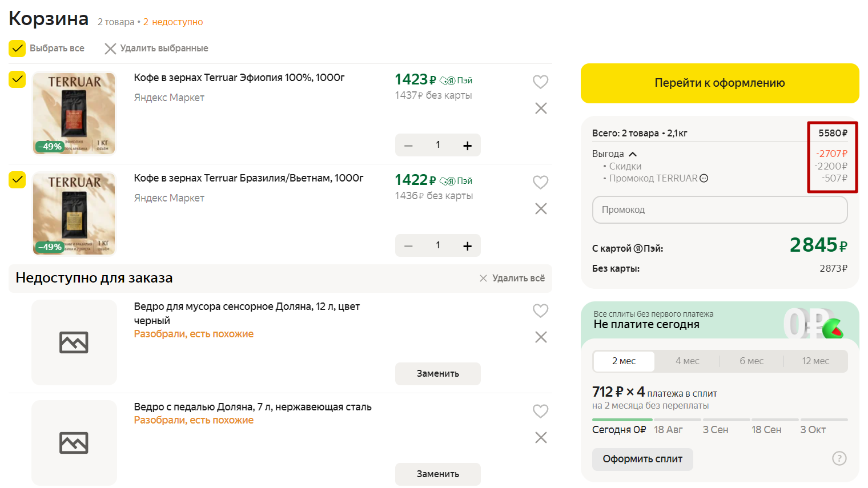This screenshot has width=868, height=488.
Task: Open 'Ведро с педалью Доляна, 7 л' title link
Action: (253, 407)
